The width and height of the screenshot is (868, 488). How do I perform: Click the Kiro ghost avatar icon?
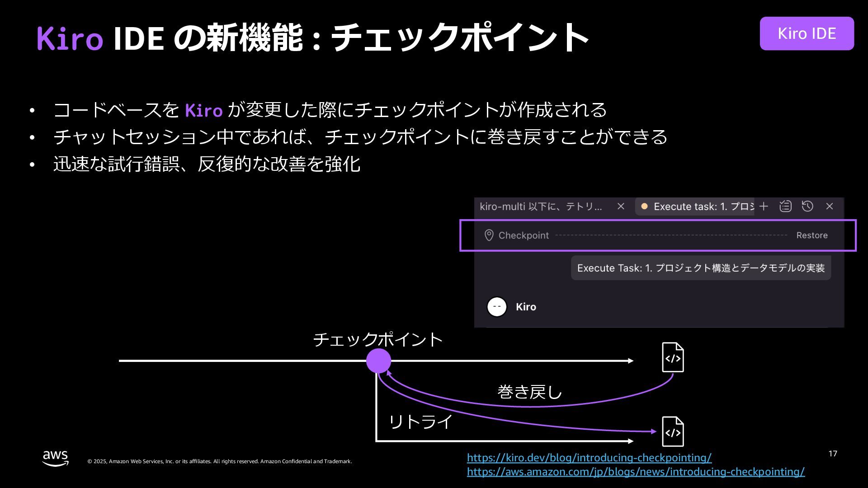point(497,307)
